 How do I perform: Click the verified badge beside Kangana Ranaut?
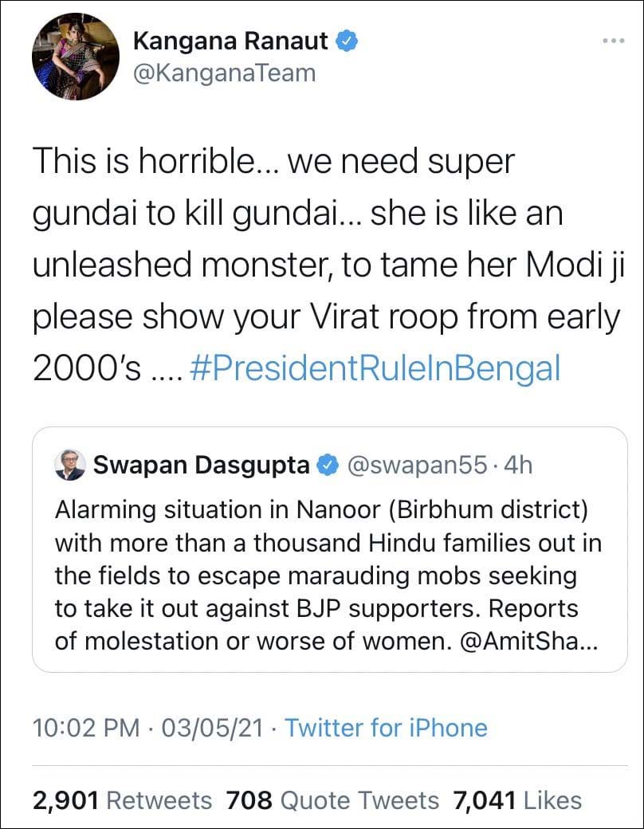(344, 41)
